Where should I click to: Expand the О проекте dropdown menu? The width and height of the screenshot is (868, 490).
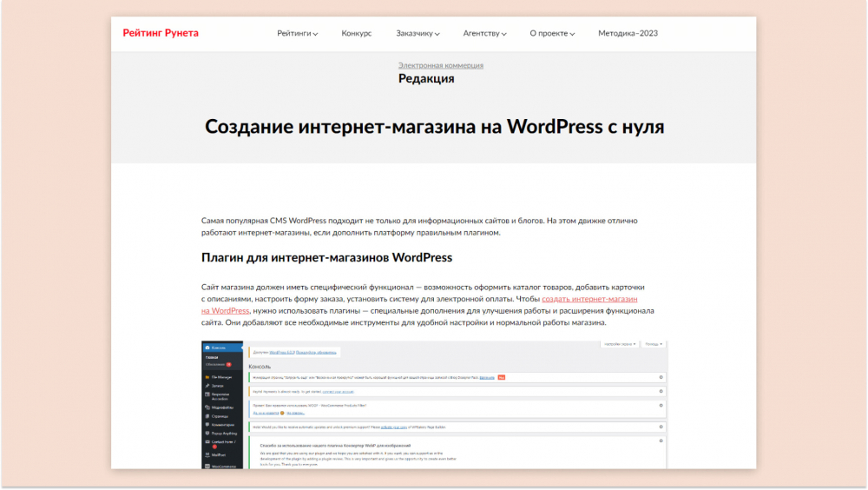point(552,33)
